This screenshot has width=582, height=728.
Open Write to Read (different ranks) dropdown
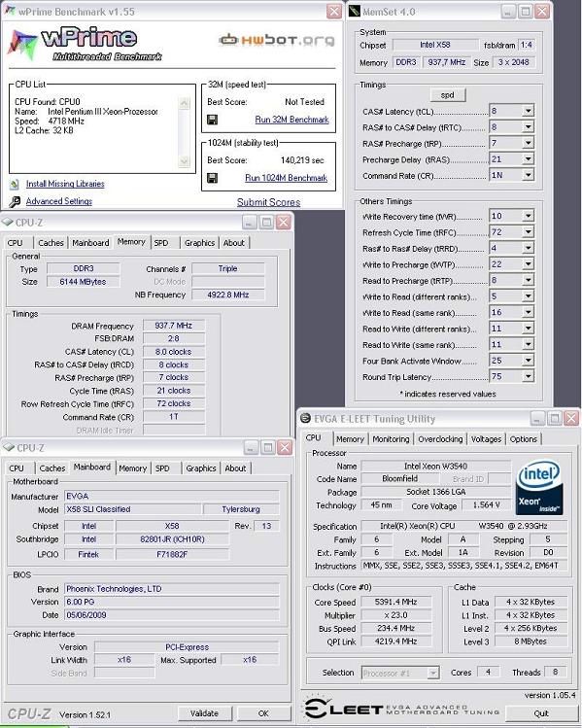tap(528, 296)
